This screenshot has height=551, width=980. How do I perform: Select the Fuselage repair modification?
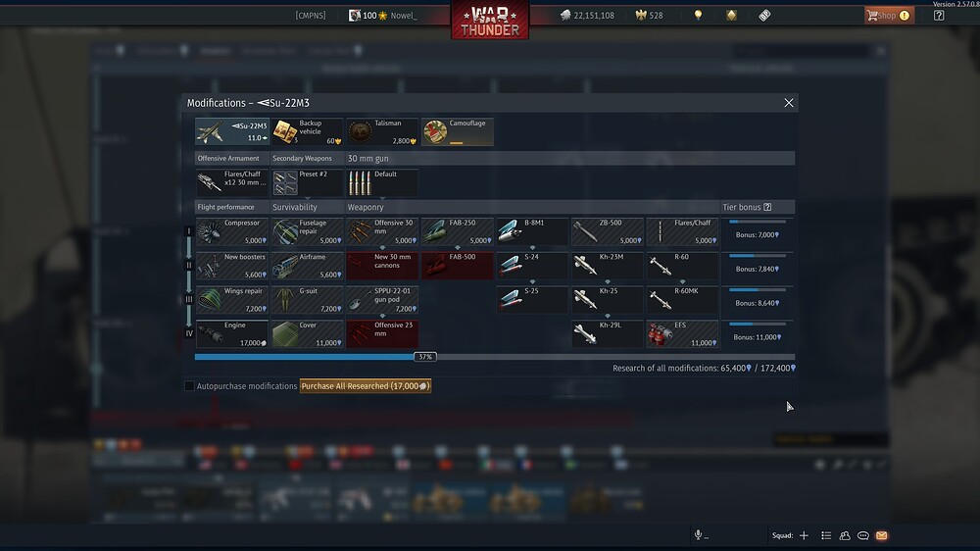[307, 231]
